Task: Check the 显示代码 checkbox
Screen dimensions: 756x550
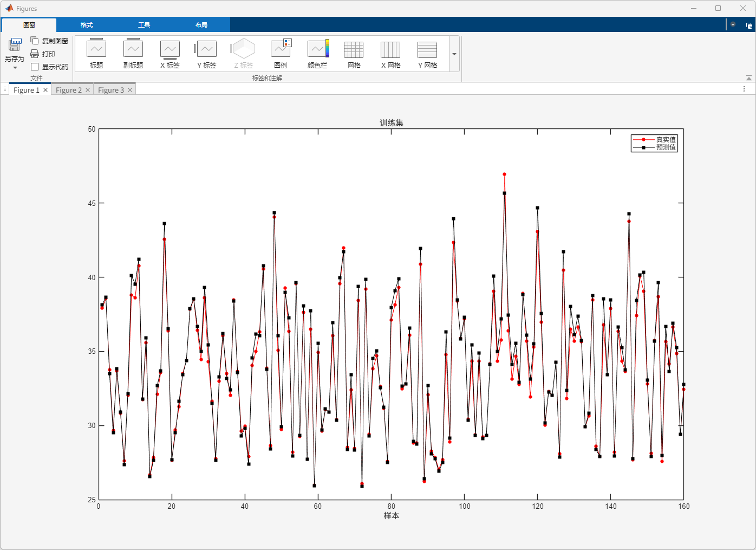Action: coord(35,67)
